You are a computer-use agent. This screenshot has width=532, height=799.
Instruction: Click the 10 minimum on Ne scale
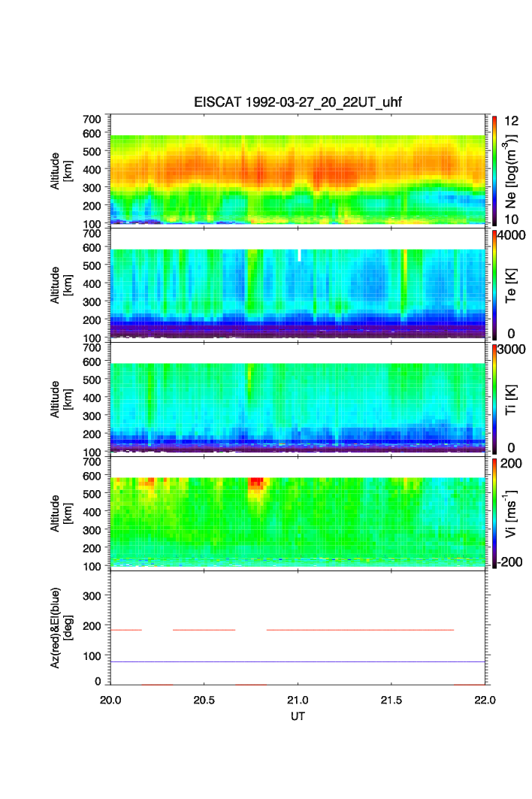coord(511,219)
